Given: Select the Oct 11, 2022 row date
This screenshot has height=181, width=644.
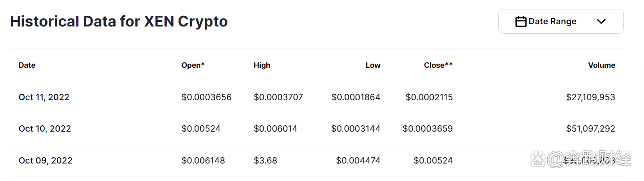Looking at the screenshot, I should (x=44, y=97).
